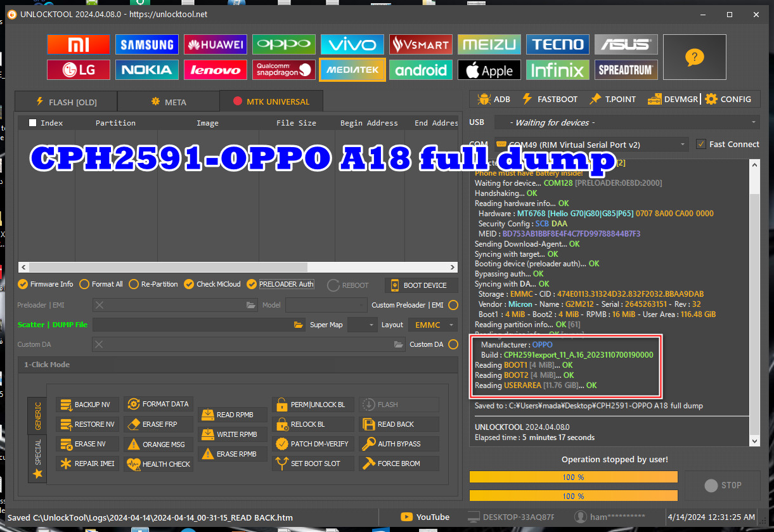The width and height of the screenshot is (774, 532).
Task: Switch to the FLASH [OLD] tab
Action: click(66, 101)
